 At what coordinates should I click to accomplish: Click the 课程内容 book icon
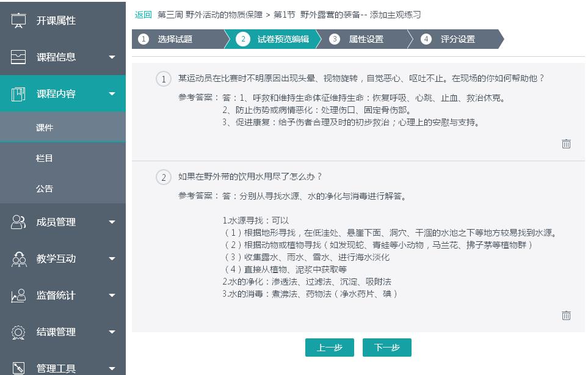click(x=19, y=94)
